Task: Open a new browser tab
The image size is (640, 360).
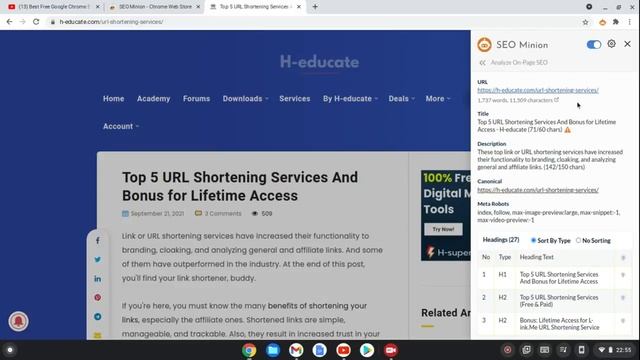Action: pyautogui.click(x=315, y=7)
